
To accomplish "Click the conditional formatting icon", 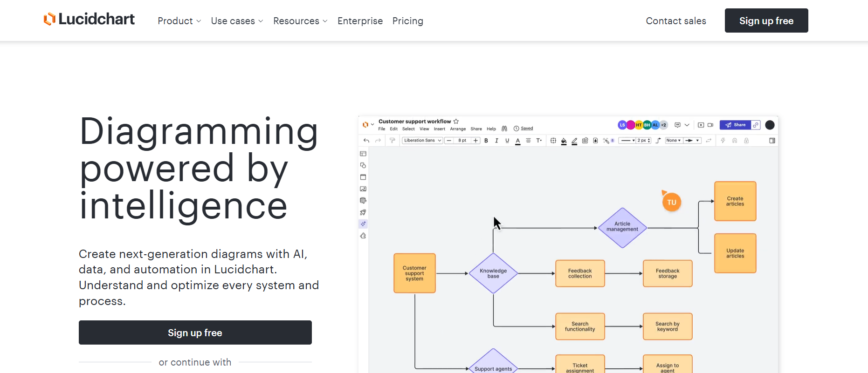I will pos(585,141).
